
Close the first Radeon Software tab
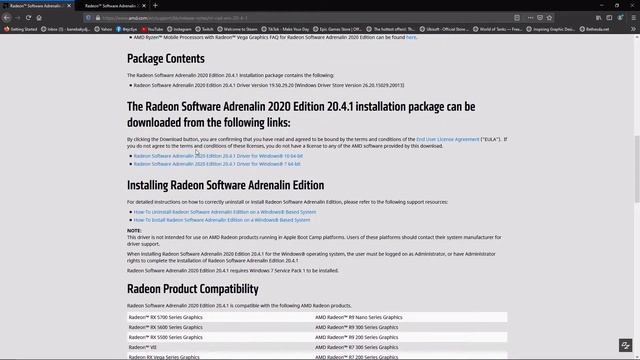point(69,6)
